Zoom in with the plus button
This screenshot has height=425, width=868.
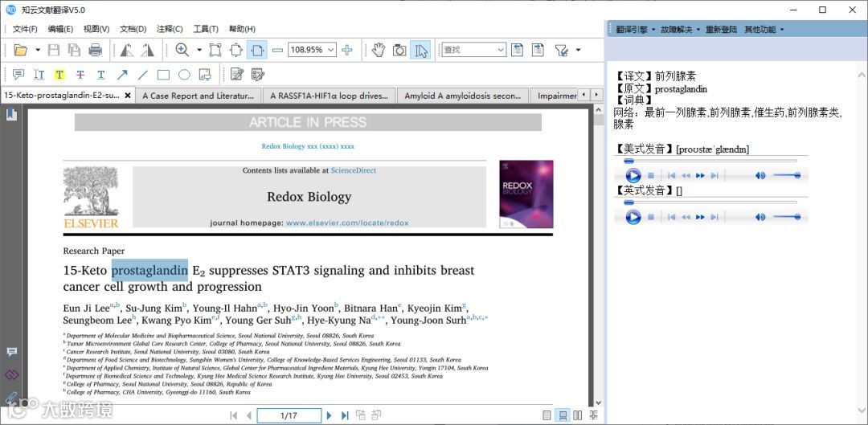[x=347, y=50]
